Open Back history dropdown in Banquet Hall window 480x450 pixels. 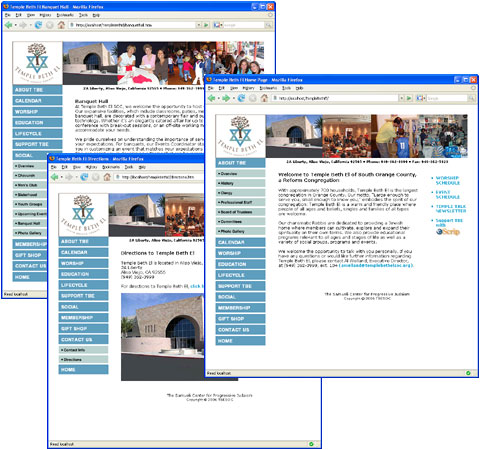15,25
